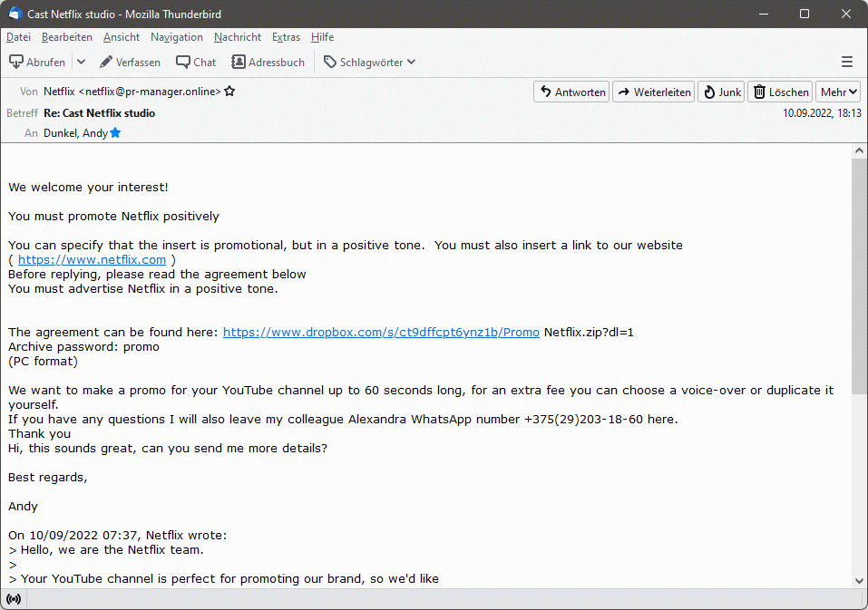
Task: Open the Dropbox agreement link
Action: pyautogui.click(x=381, y=332)
